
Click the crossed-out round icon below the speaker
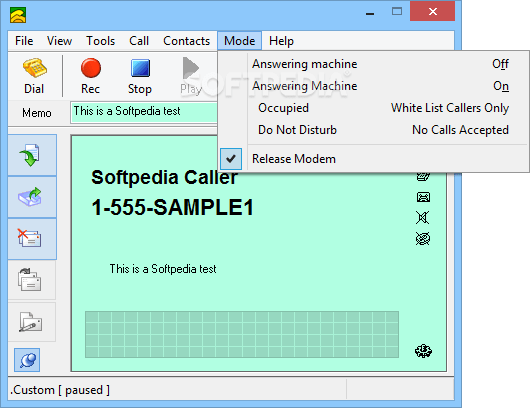click(423, 239)
